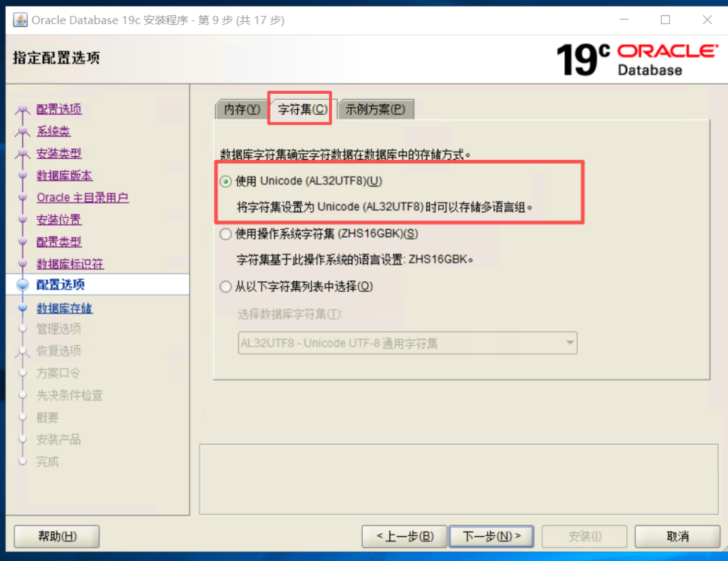Image resolution: width=728 pixels, height=561 pixels.
Task: Open the 示例方案 tab
Action: [375, 109]
